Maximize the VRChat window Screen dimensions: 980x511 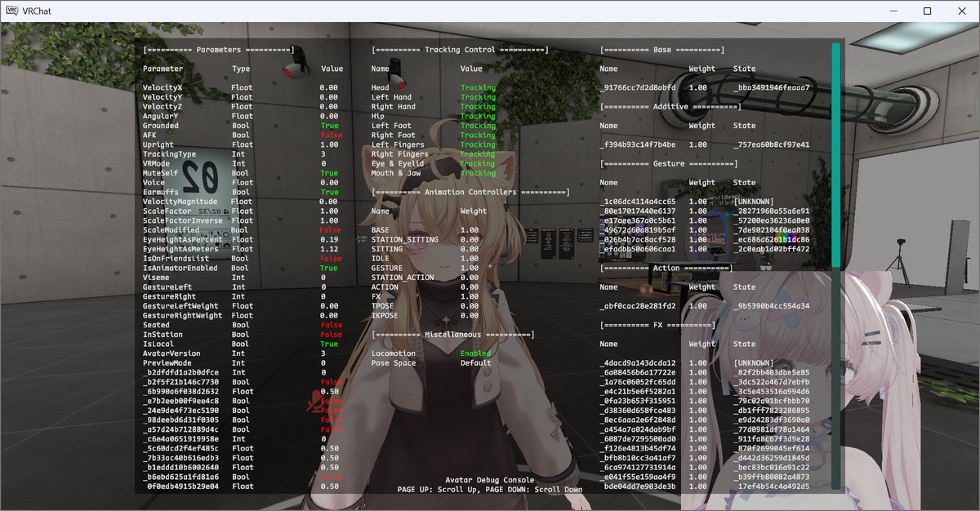click(x=927, y=11)
